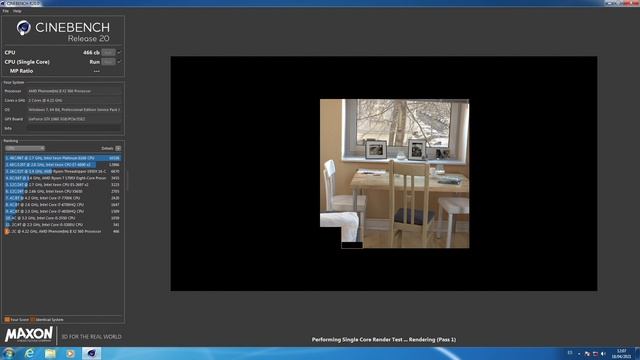Select the Core i7-7700K ranking row
Image resolution: width=640 pixels, height=360 pixels.
[x=62, y=198]
